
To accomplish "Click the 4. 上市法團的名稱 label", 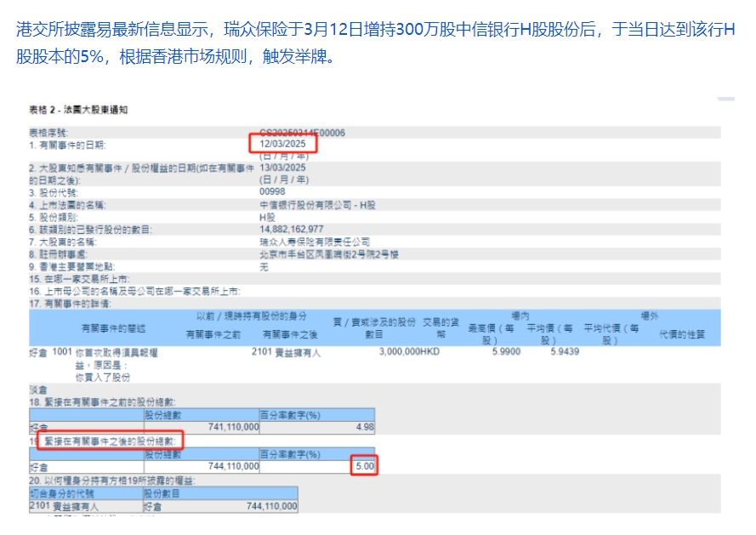I will coord(67,205).
